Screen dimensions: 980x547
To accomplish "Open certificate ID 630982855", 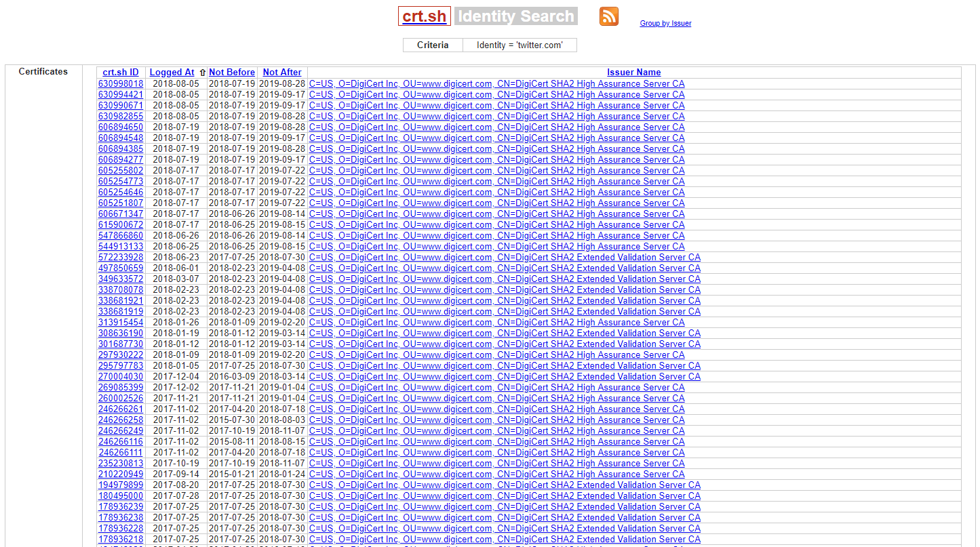I will click(121, 117).
